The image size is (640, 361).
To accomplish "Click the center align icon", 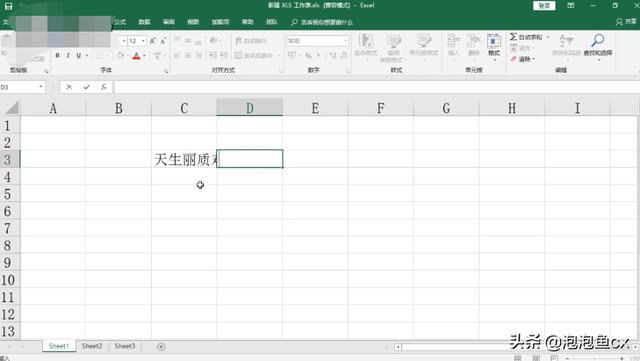I will pyautogui.click(x=188, y=55).
